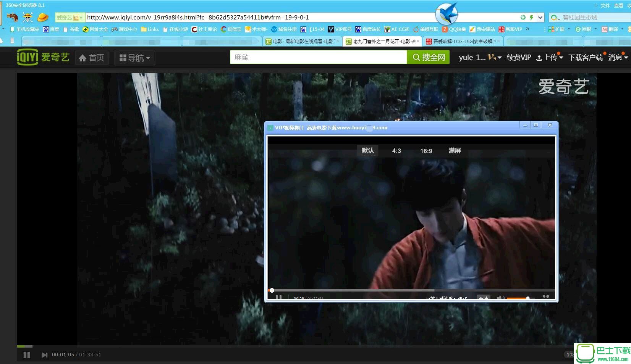Open the yule_1... account dropdown
Image resolution: width=631 pixels, height=364 pixels.
(x=480, y=57)
